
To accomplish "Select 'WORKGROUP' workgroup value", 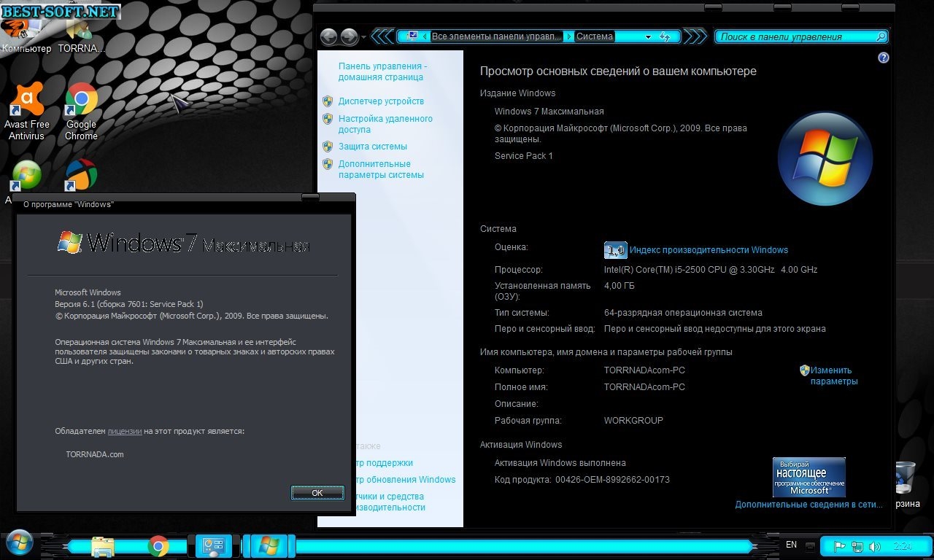I will coord(633,421).
